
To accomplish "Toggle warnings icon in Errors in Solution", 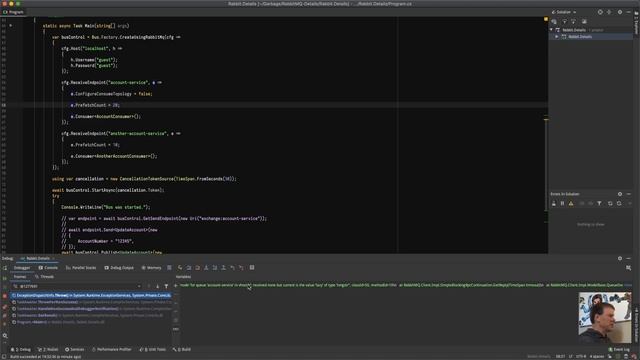I will pos(571,203).
